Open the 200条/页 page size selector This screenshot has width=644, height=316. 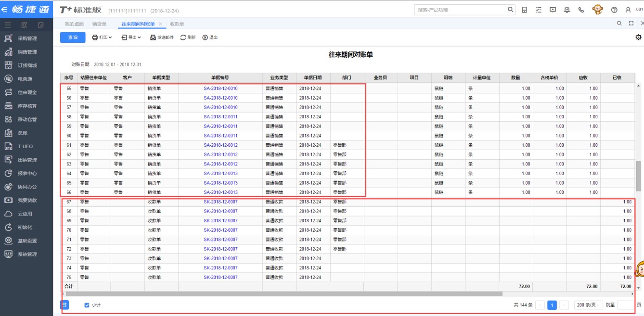coord(588,305)
